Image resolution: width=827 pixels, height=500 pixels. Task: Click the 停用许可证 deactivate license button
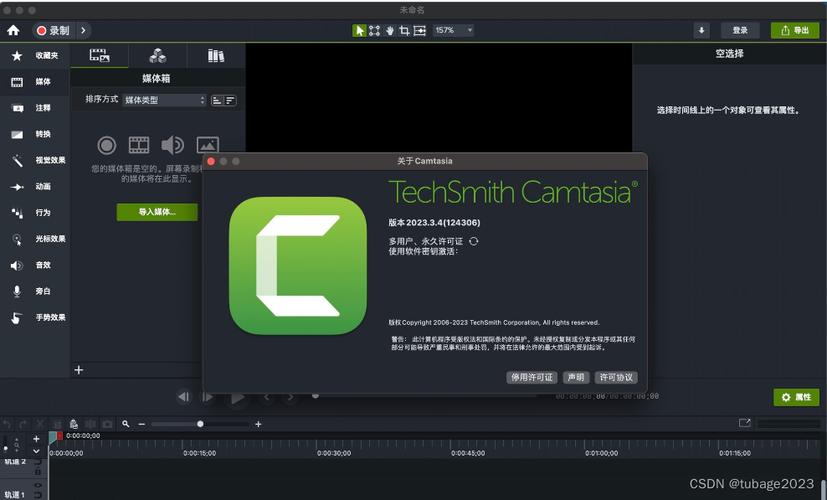coord(532,378)
